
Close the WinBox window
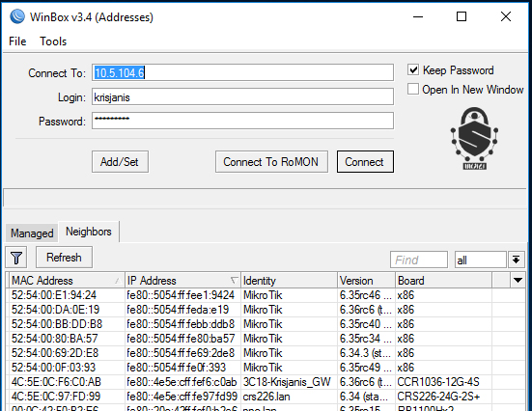(x=506, y=16)
